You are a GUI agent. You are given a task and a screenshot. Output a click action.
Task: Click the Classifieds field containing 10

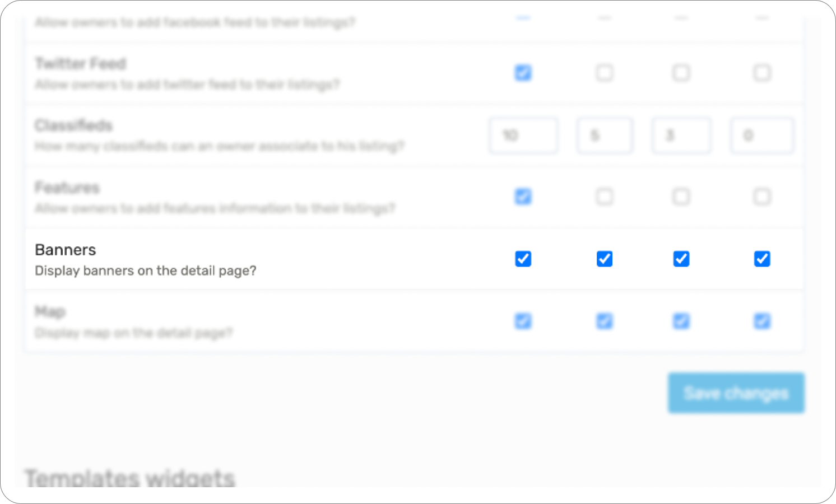(523, 136)
